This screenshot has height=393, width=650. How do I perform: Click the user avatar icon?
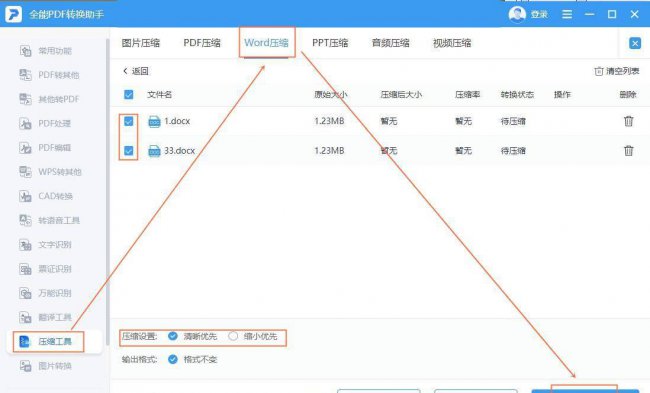[x=517, y=15]
